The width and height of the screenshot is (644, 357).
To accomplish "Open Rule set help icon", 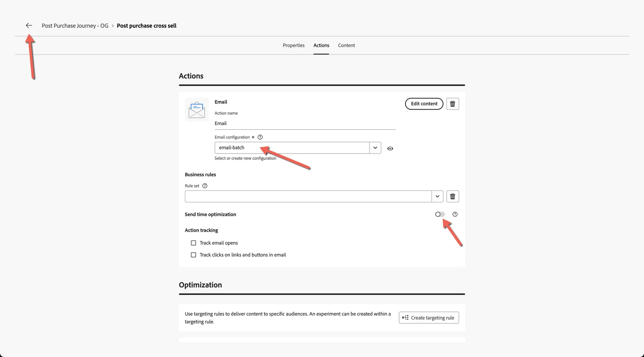I will click(x=205, y=186).
